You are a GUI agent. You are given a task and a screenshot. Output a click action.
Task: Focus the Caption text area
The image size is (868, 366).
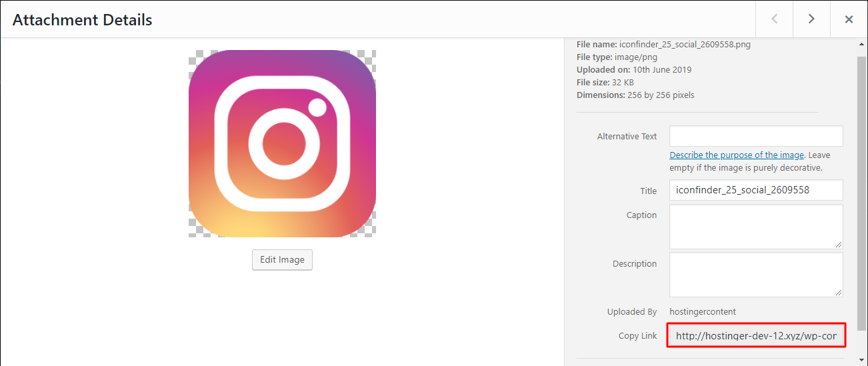click(x=756, y=227)
